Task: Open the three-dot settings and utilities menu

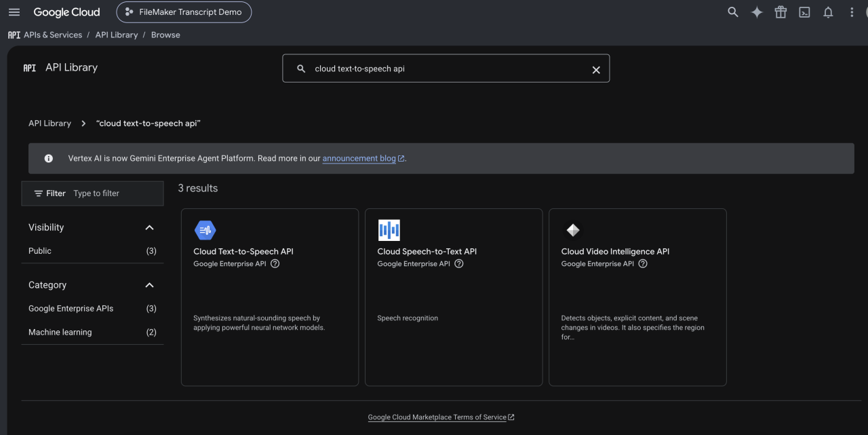Action: [852, 12]
